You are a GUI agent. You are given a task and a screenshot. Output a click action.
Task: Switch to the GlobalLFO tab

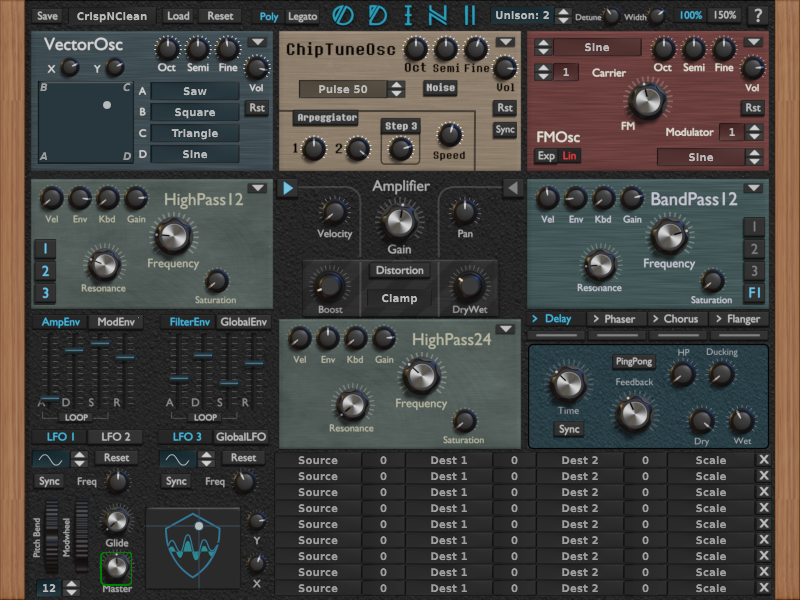[241, 437]
